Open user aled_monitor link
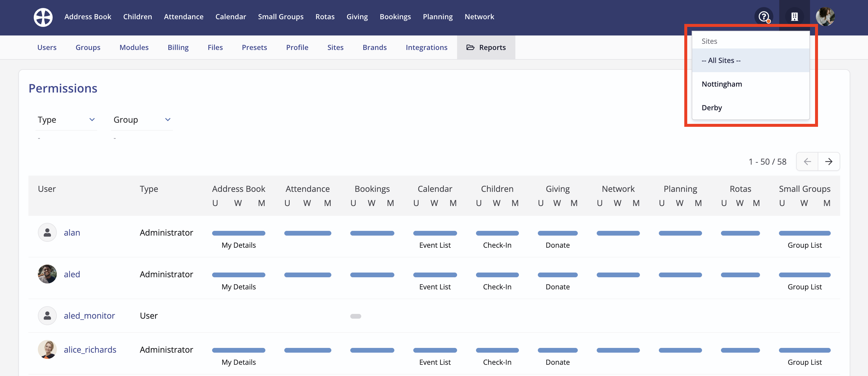This screenshot has height=376, width=868. click(x=89, y=316)
